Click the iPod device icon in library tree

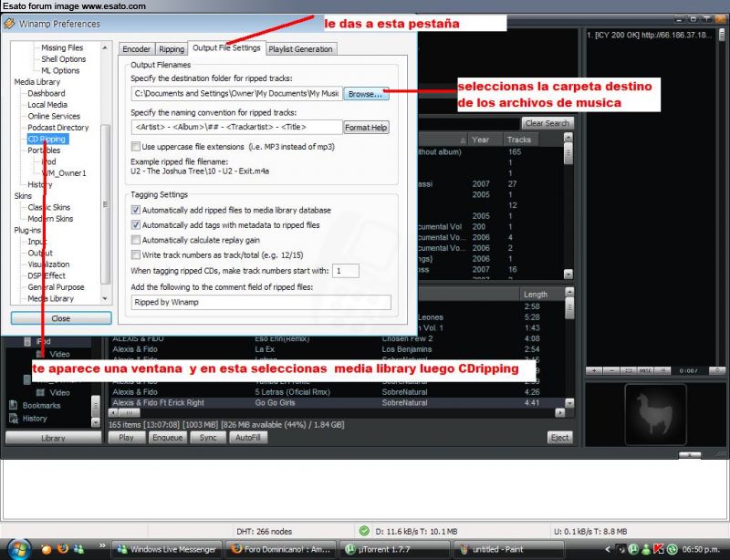tap(27, 341)
